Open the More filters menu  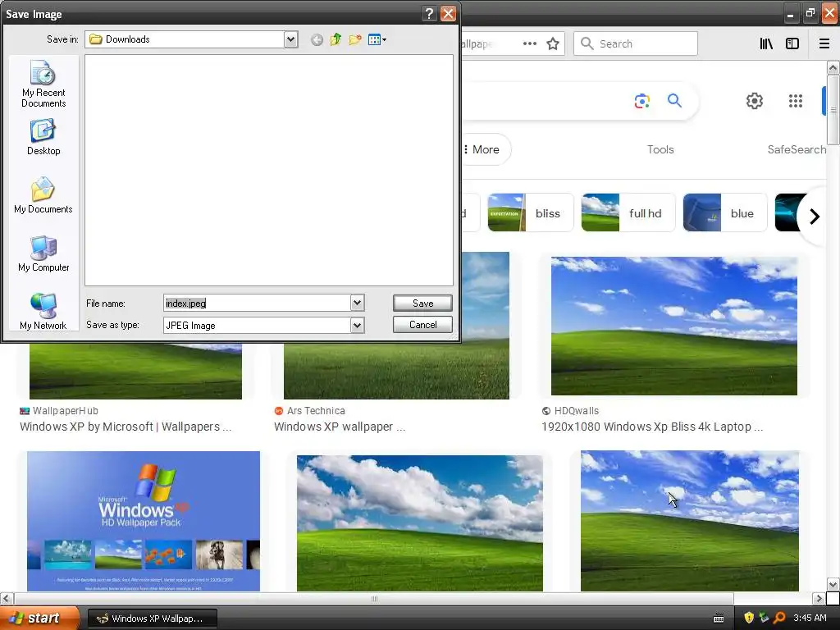[482, 149]
